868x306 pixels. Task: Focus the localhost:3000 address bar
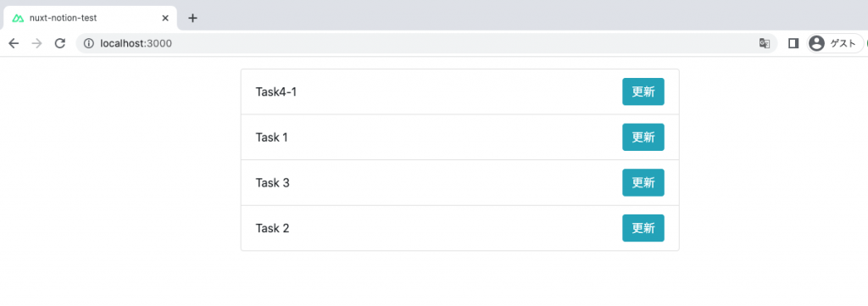pyautogui.click(x=426, y=44)
